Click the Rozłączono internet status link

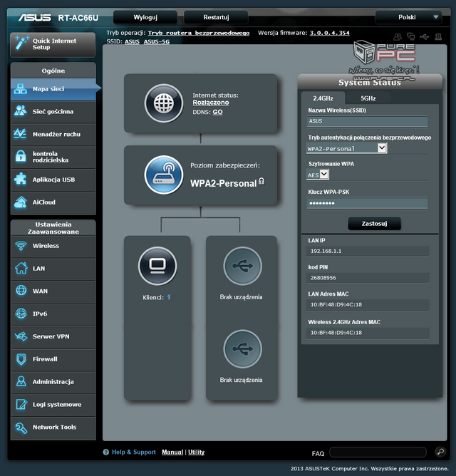pyautogui.click(x=211, y=103)
